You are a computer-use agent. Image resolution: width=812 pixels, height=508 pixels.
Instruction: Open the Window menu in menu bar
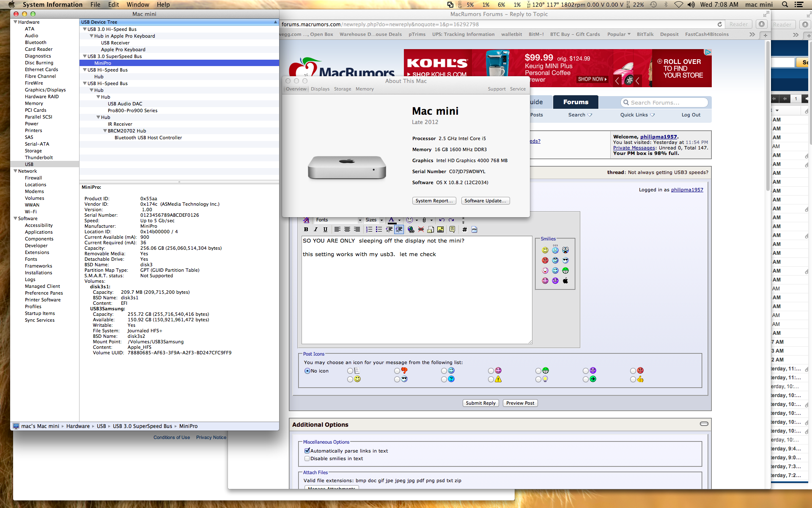(138, 5)
